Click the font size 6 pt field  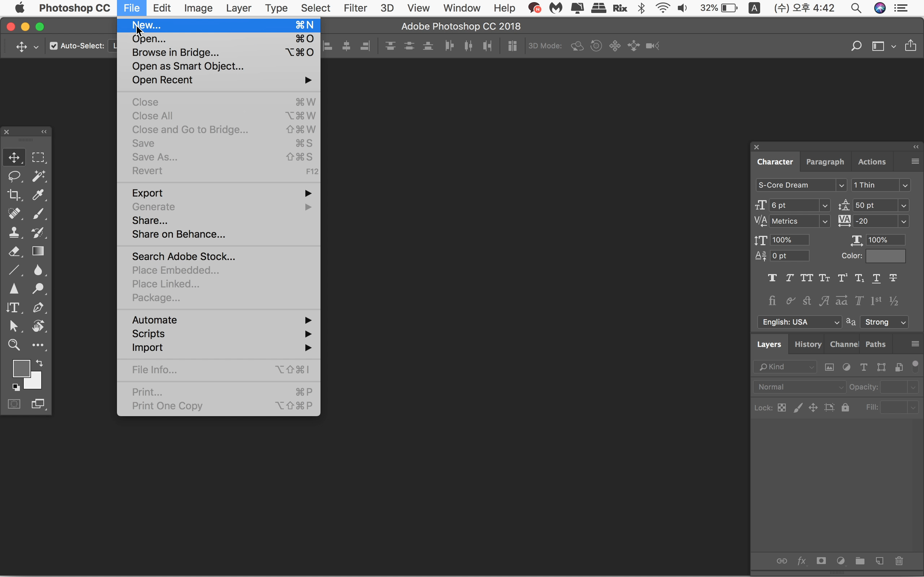point(794,205)
